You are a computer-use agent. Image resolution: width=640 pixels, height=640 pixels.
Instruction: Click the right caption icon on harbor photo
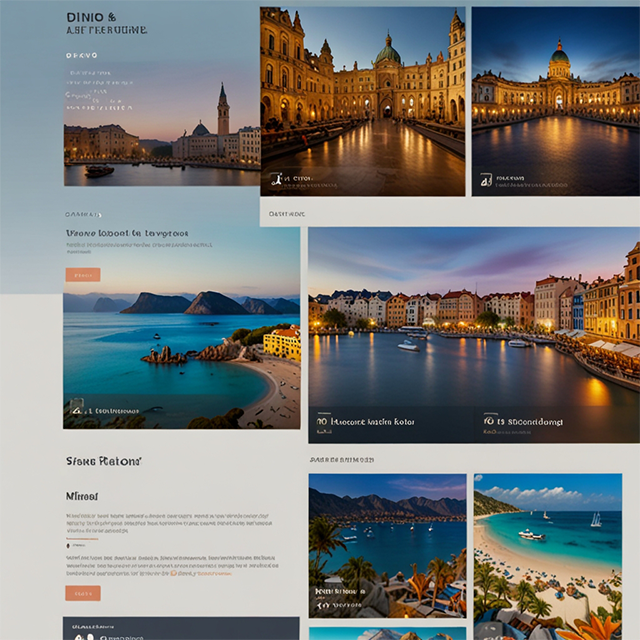click(x=489, y=422)
